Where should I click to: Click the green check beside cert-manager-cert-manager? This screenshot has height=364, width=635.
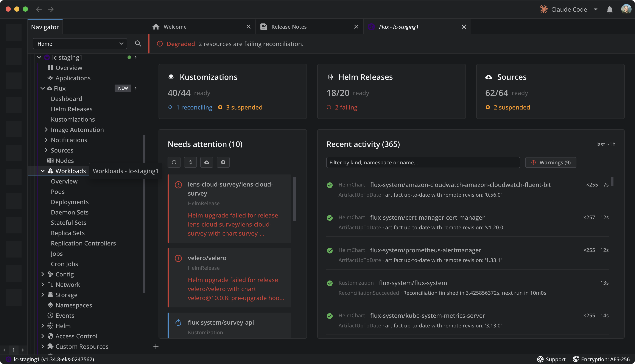coord(330,218)
